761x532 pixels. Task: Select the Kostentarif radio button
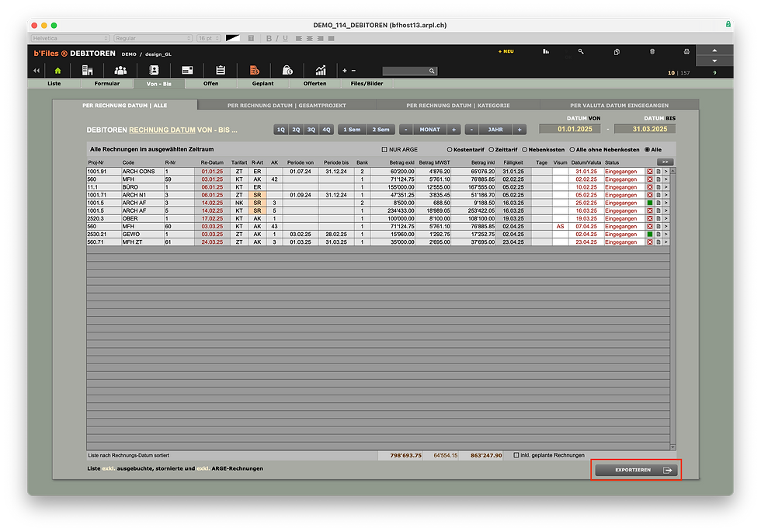[x=450, y=149]
